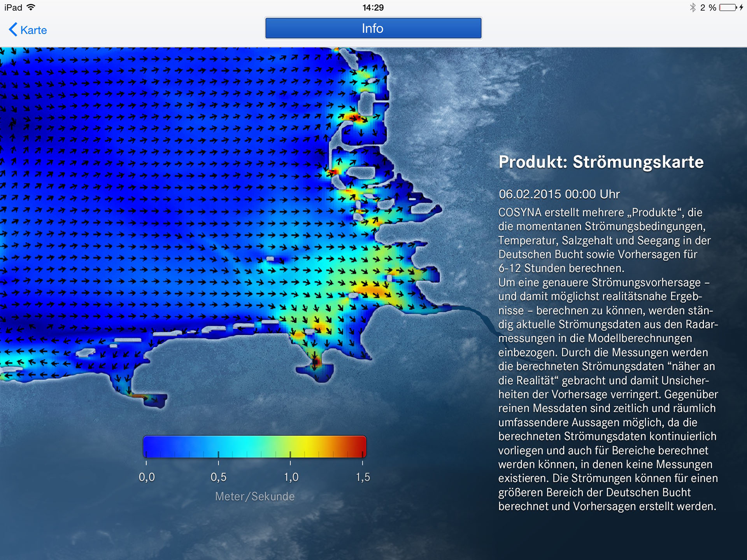Tap the 06.02.2015 00:00 Uhr date
The image size is (747, 560).
pos(559,194)
